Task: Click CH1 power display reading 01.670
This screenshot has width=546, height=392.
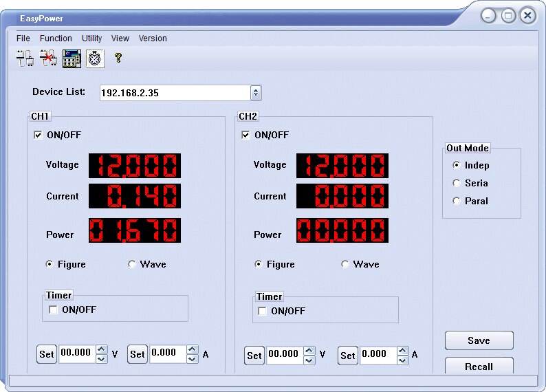Action: [x=135, y=230]
